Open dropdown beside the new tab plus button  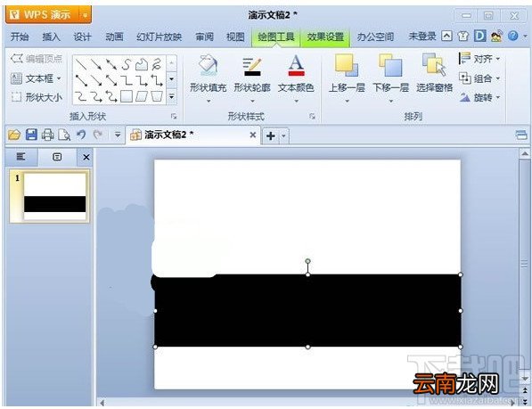[283, 136]
